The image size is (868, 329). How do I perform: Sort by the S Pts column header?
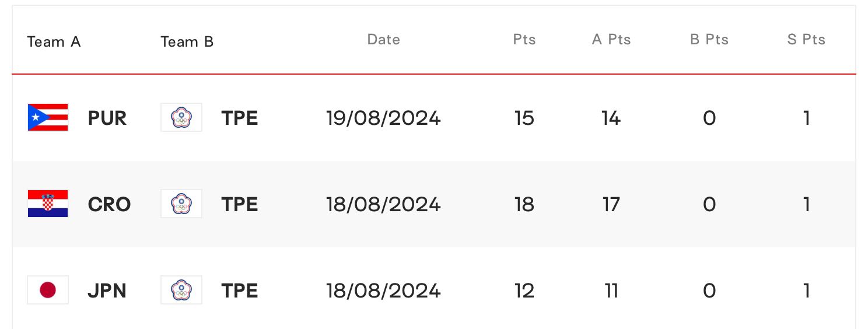click(806, 40)
